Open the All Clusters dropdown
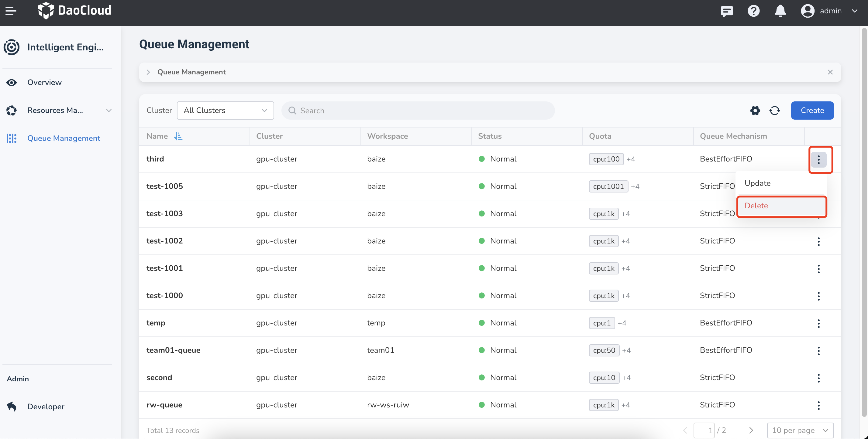The width and height of the screenshot is (868, 439). click(225, 111)
